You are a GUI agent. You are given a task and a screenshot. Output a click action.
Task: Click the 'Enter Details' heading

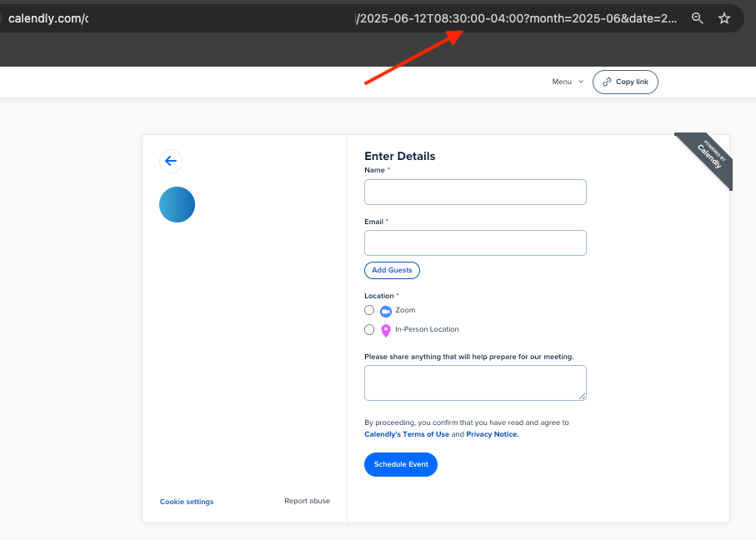coord(400,156)
